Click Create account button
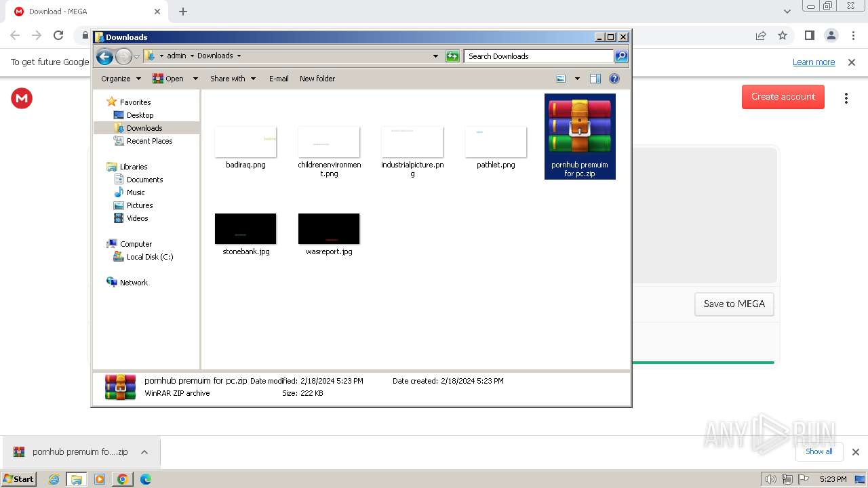Screen dimensions: 868x488 783,97
